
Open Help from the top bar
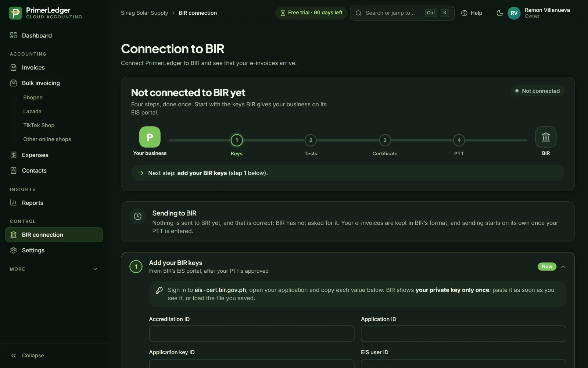click(x=472, y=13)
